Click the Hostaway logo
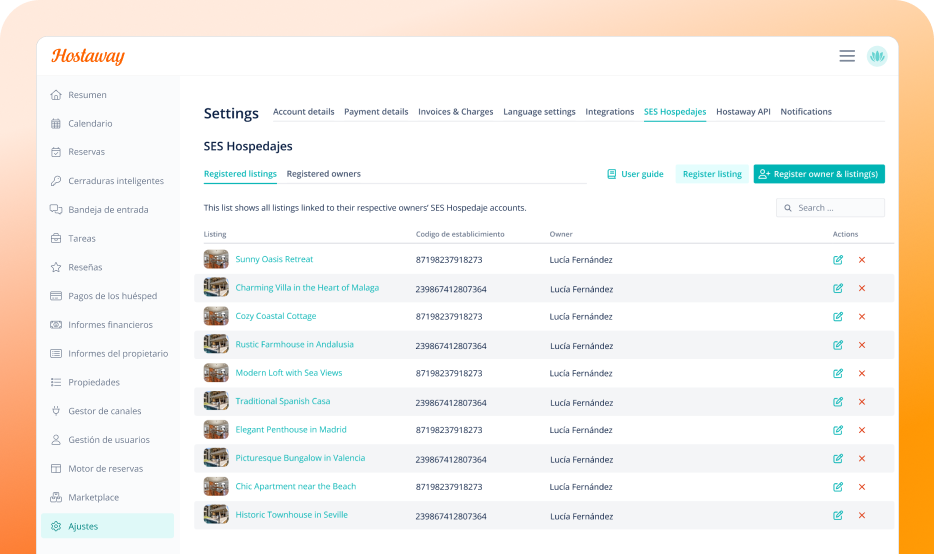 tap(88, 56)
